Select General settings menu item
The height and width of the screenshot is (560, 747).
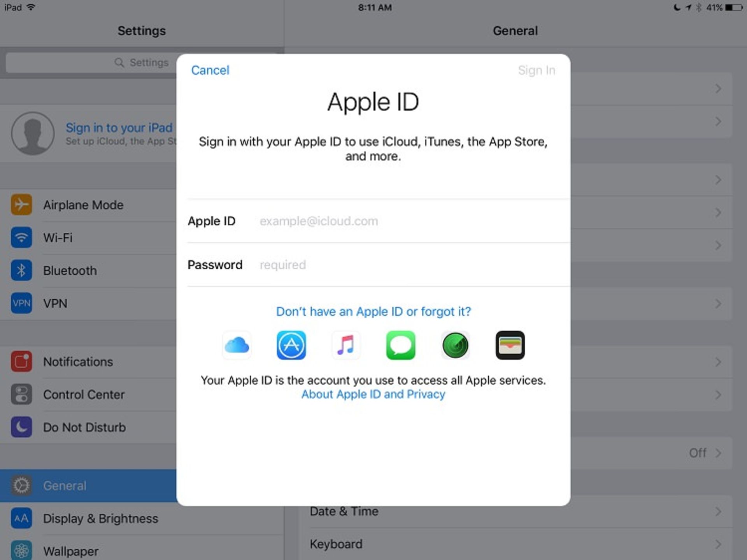coord(91,486)
